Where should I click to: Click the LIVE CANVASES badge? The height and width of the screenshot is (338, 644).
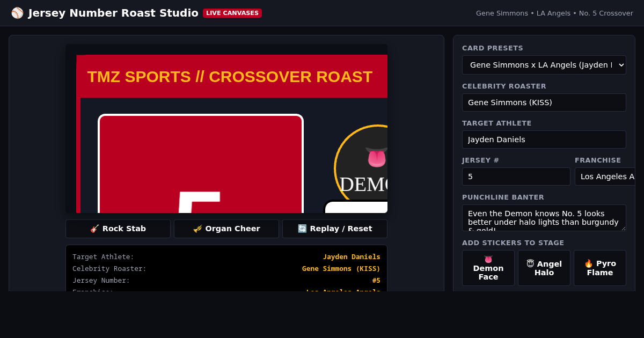click(x=232, y=13)
